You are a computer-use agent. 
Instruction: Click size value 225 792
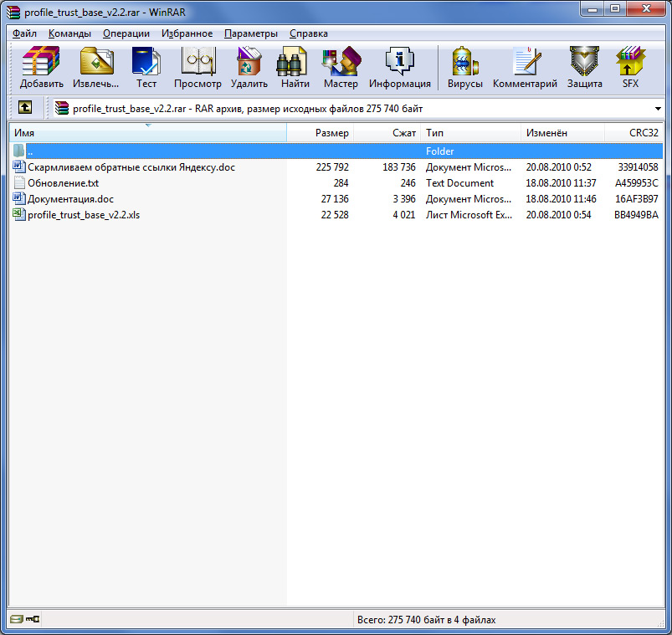332,167
